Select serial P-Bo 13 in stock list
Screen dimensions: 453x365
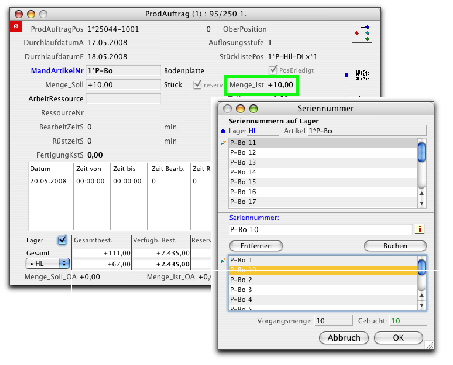[x=323, y=162]
